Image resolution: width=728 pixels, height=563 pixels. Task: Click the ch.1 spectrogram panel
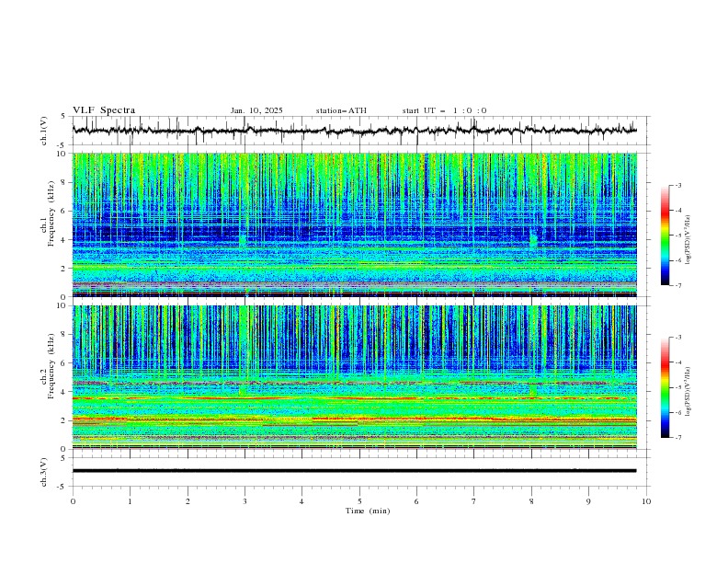click(354, 224)
